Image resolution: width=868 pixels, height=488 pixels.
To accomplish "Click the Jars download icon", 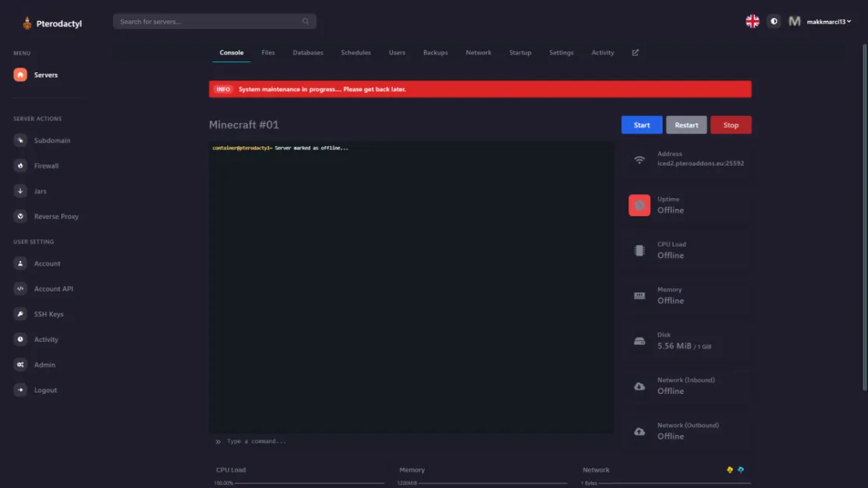I will coord(20,191).
